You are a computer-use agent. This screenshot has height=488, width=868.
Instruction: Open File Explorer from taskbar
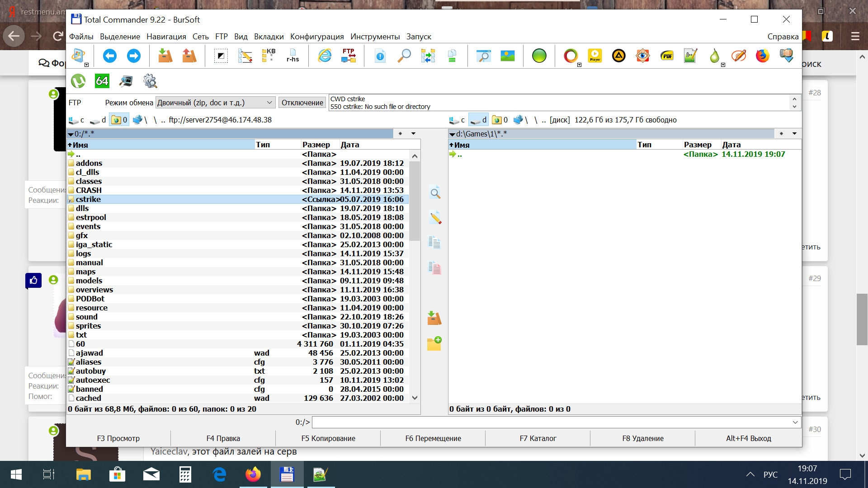click(84, 474)
